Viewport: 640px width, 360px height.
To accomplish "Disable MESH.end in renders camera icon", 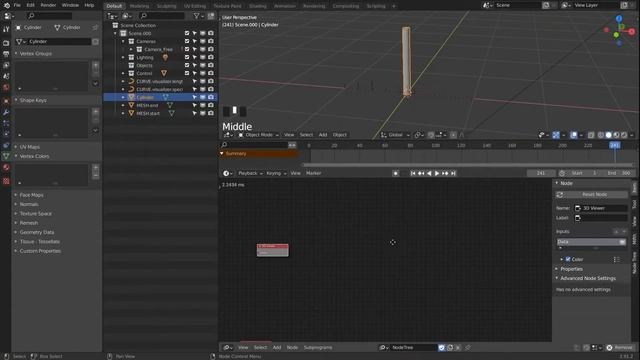I will [x=211, y=105].
